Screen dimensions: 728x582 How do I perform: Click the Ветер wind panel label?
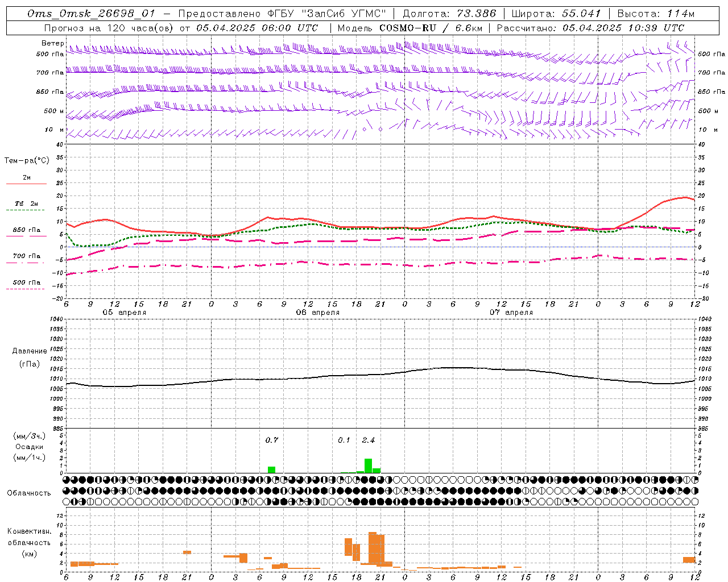pyautogui.click(x=53, y=43)
